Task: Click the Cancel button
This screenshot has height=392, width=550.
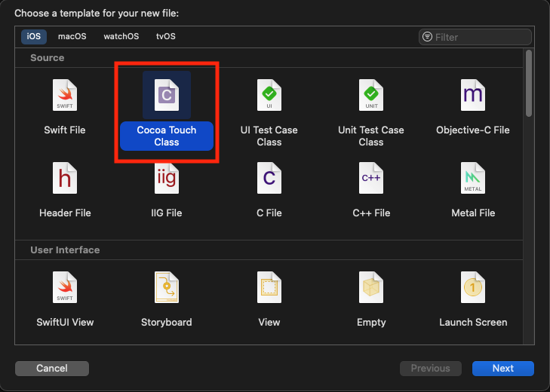Action: (52, 368)
